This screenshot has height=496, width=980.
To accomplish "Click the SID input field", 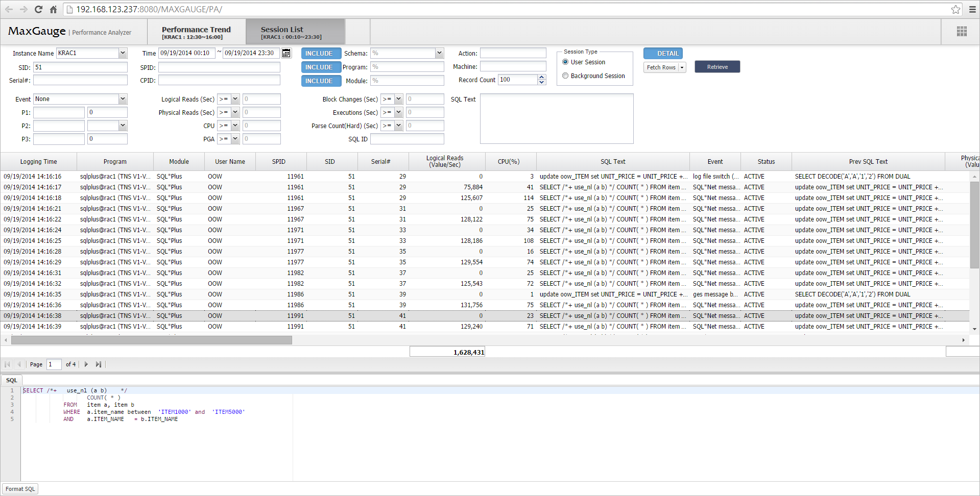I will coord(80,67).
